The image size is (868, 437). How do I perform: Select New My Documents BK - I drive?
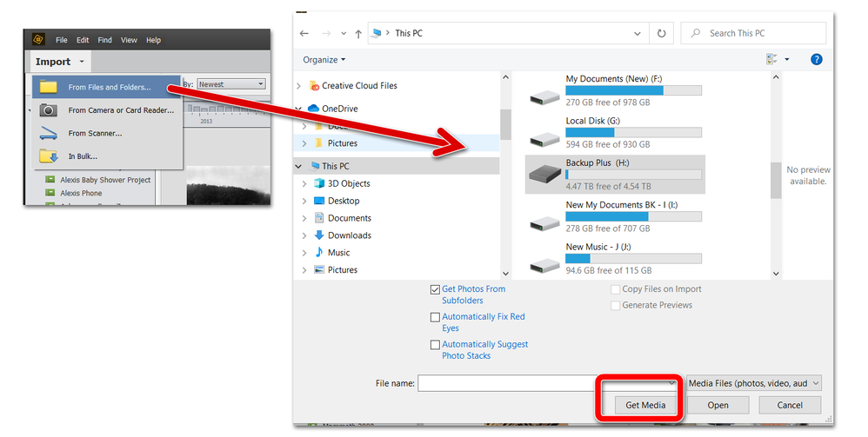click(x=615, y=216)
